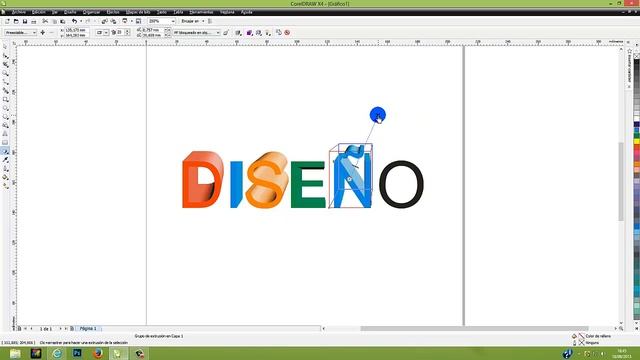Clear the extrusion with red icon
Screen dimensions: 640x360
click(287, 33)
